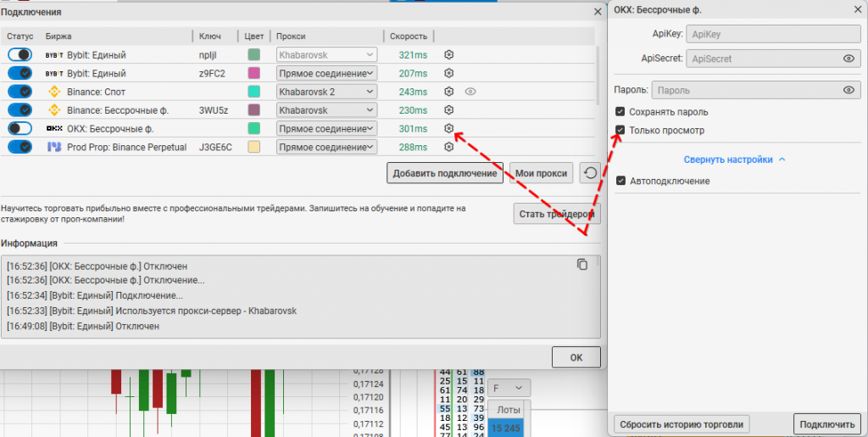Open proxy dropdown for Binance Бессрочные ф.
The image size is (868, 437).
point(326,109)
